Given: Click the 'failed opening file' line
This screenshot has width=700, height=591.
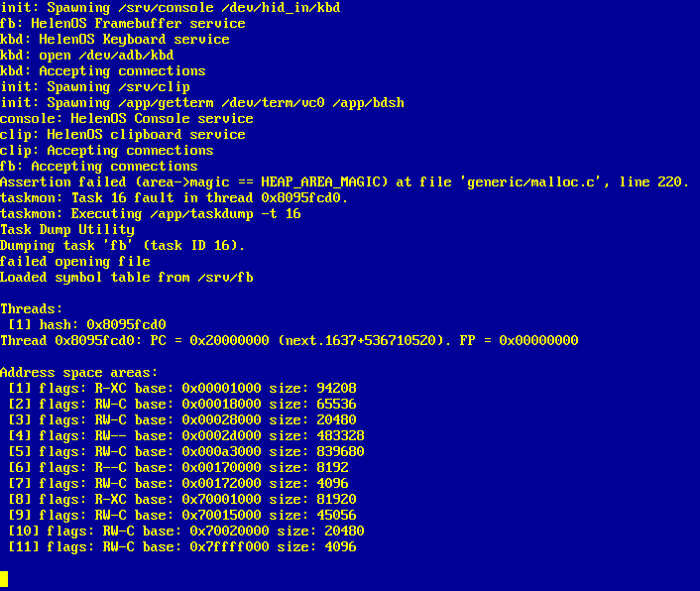Looking at the screenshot, I should tap(75, 262).
